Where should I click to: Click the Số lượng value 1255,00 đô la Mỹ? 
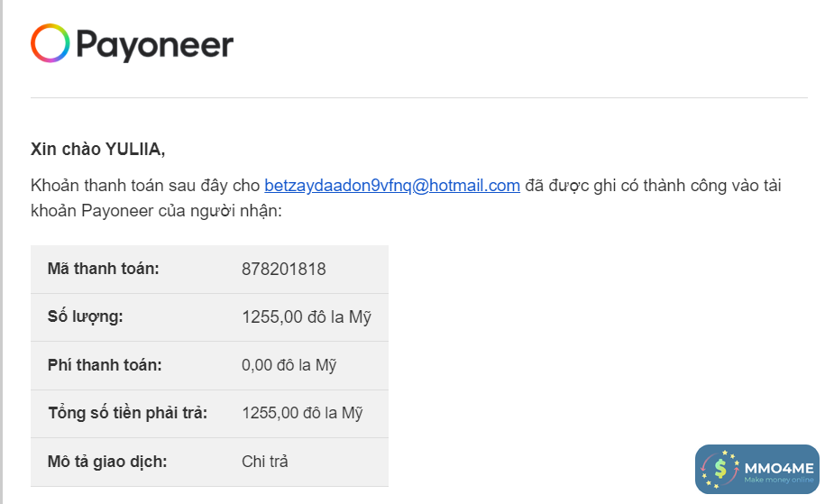coord(307,316)
